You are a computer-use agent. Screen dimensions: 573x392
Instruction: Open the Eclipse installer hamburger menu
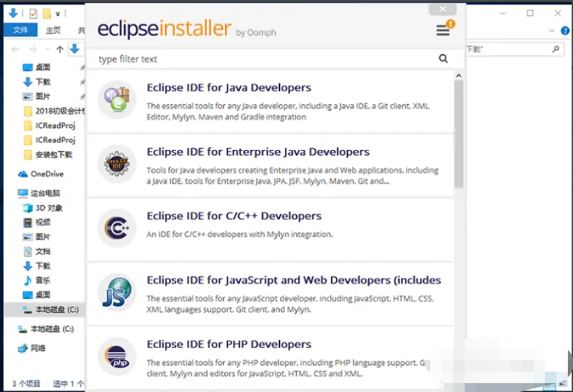(x=442, y=30)
